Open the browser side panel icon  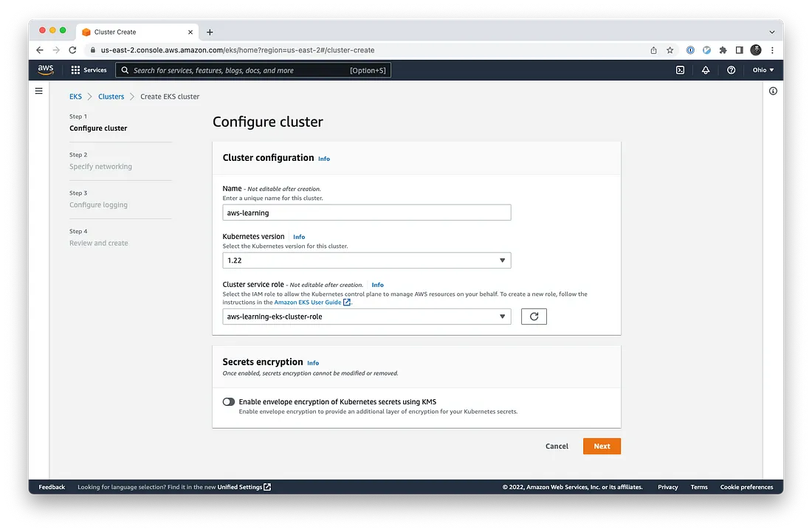[739, 50]
